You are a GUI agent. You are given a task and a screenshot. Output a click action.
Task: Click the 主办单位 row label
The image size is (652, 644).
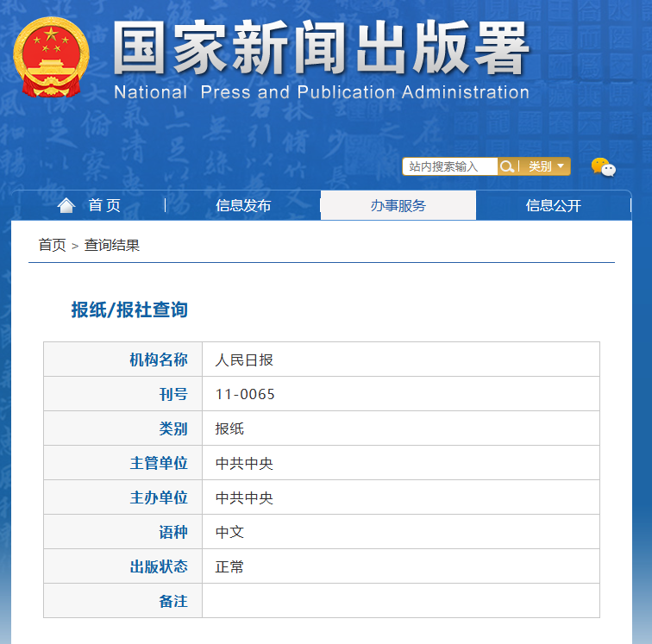pyautogui.click(x=159, y=497)
